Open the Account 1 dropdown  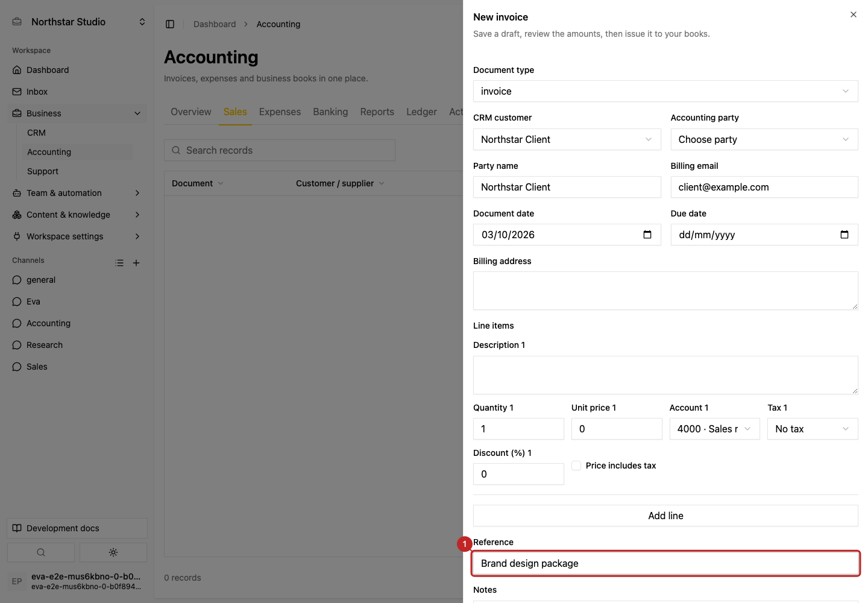coord(715,429)
